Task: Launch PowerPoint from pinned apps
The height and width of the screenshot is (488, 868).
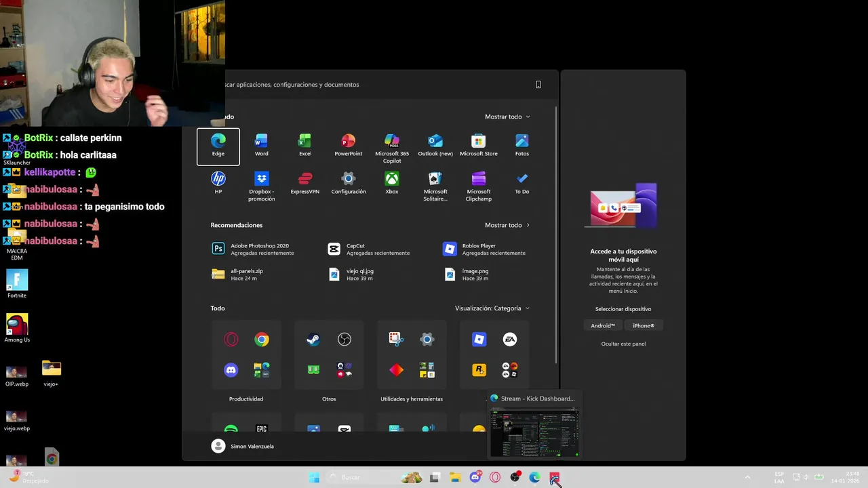Action: point(349,146)
